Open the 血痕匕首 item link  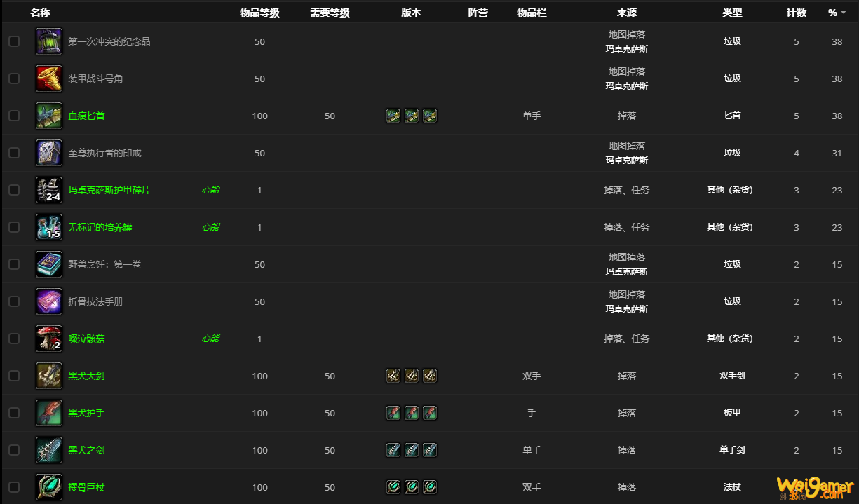(x=86, y=116)
